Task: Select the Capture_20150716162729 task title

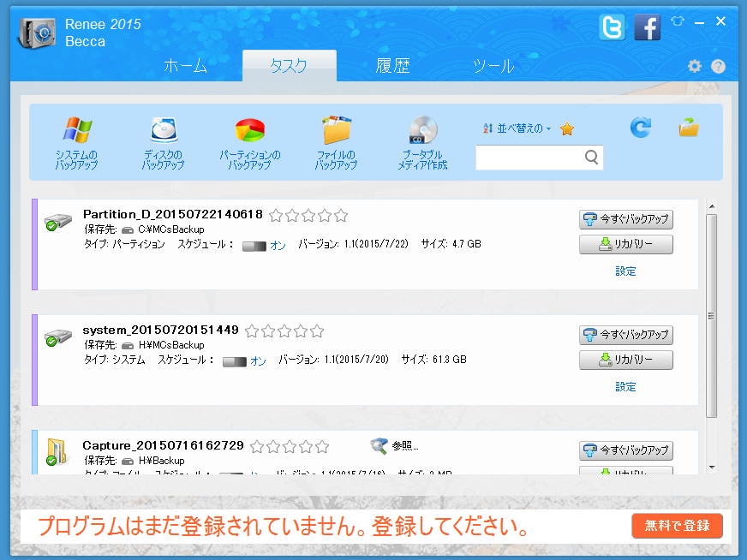Action: 163,446
